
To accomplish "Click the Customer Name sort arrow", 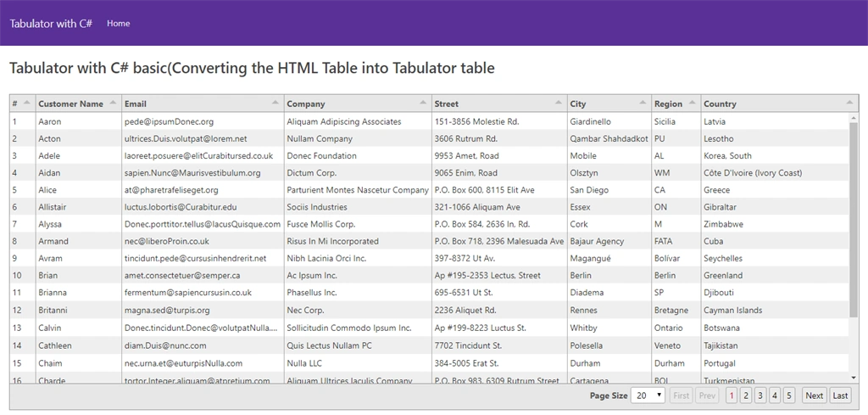I will pyautogui.click(x=113, y=103).
